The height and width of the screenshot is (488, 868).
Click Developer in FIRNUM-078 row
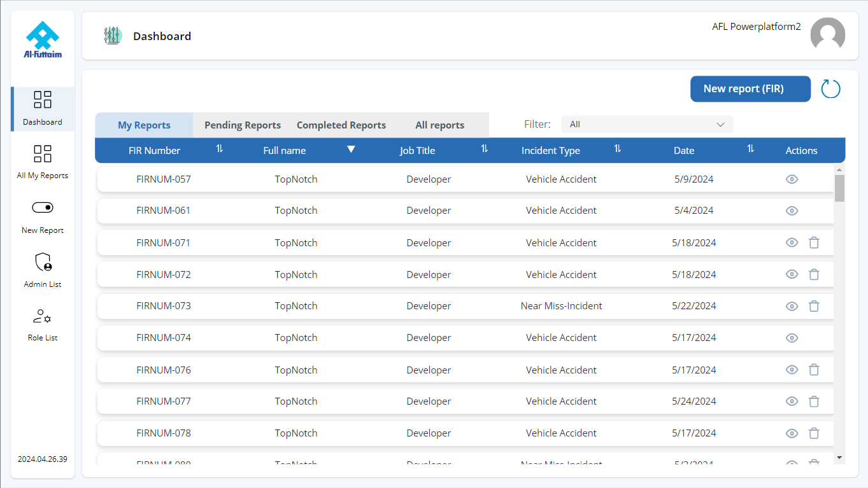click(429, 433)
